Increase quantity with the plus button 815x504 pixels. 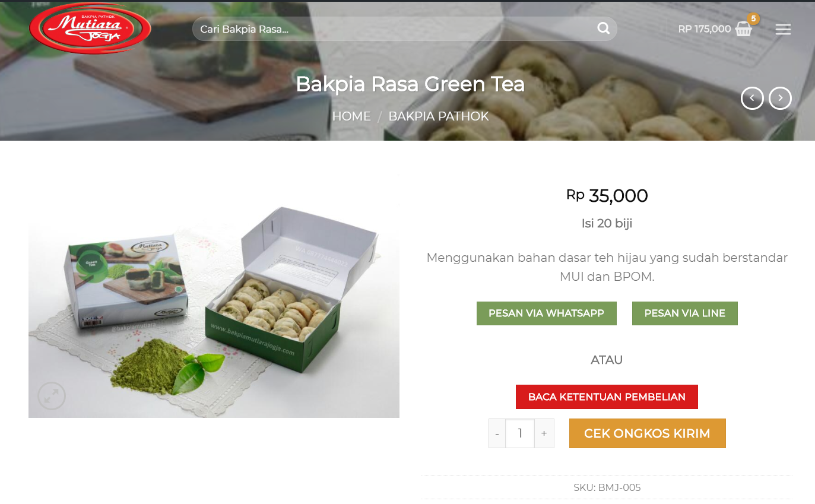pyautogui.click(x=544, y=433)
